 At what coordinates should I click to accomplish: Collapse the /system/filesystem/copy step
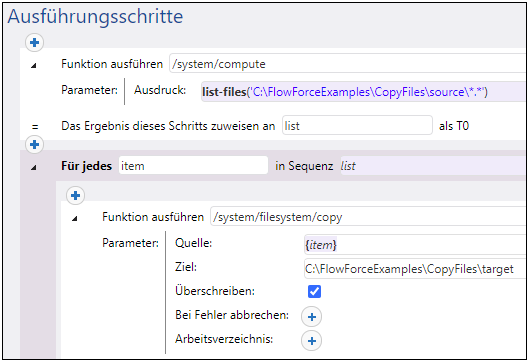coord(75,219)
